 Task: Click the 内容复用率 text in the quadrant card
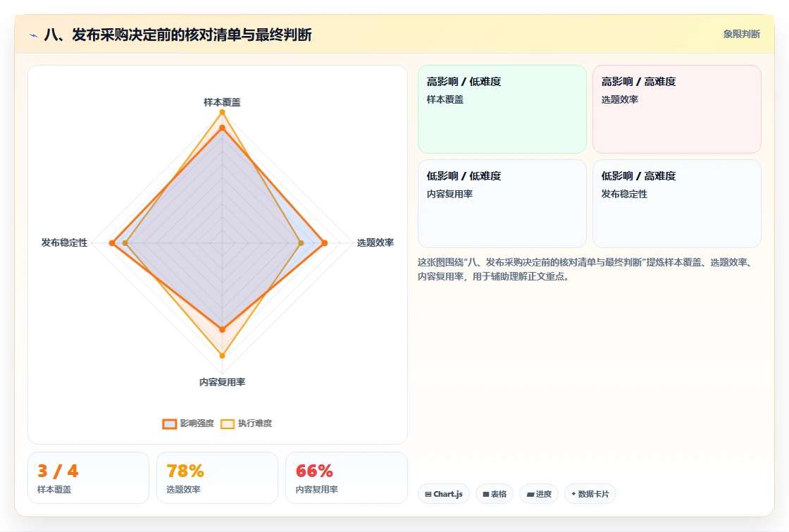click(449, 194)
